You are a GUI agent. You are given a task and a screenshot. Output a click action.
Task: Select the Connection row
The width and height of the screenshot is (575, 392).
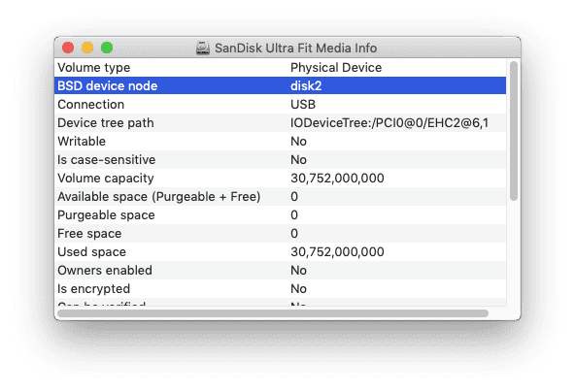(x=280, y=105)
